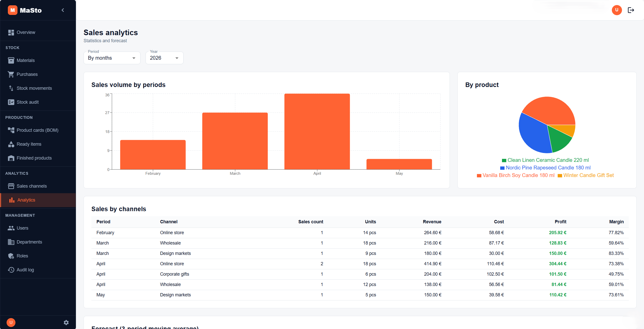The width and height of the screenshot is (644, 329).
Task: Open Departments menu item
Action: pos(38,242)
